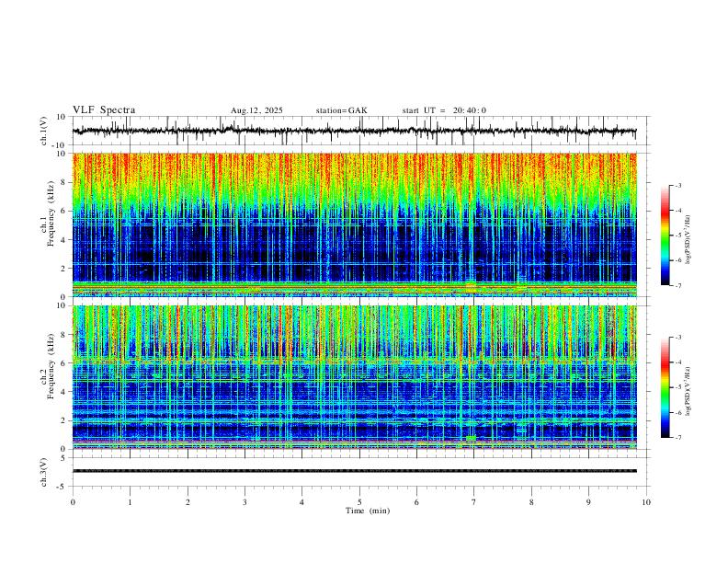The image size is (728, 563).
Task: Click the ch.1 frequency tick label "4"
Action: pos(64,240)
